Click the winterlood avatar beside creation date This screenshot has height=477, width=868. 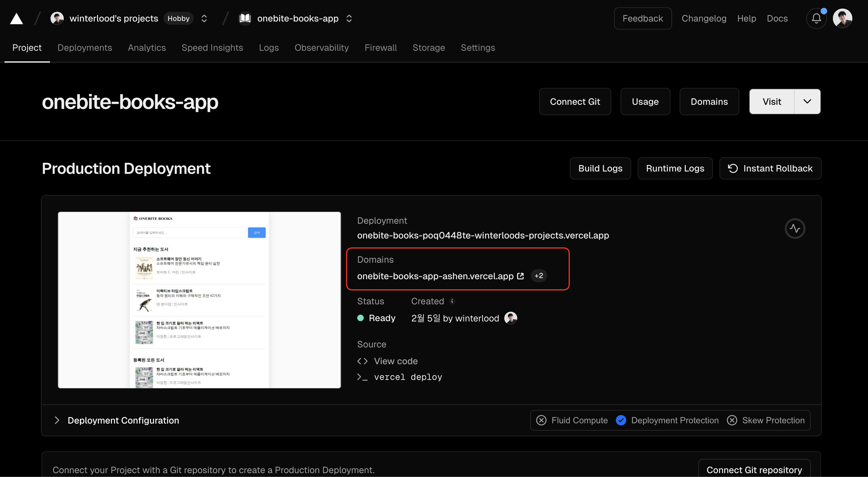coord(510,318)
